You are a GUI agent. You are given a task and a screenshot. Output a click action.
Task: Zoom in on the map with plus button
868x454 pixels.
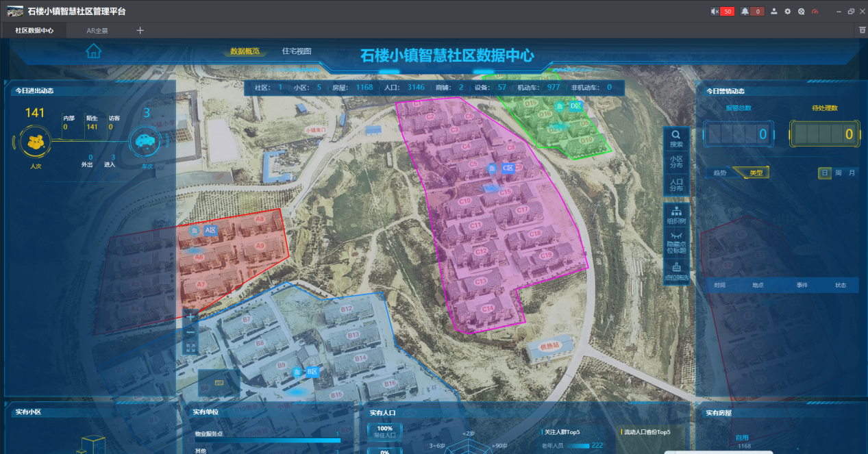190,316
